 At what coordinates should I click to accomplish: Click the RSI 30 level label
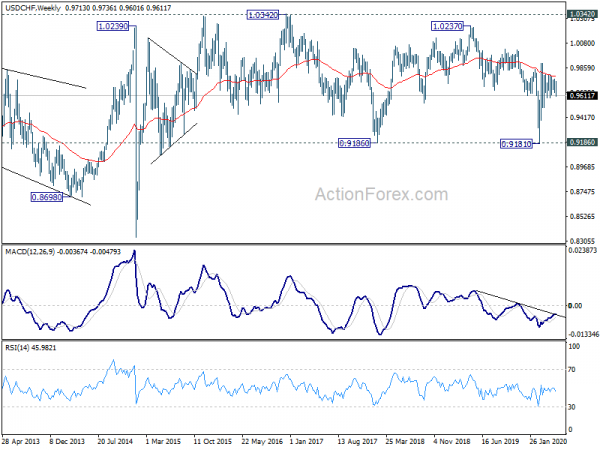point(572,407)
